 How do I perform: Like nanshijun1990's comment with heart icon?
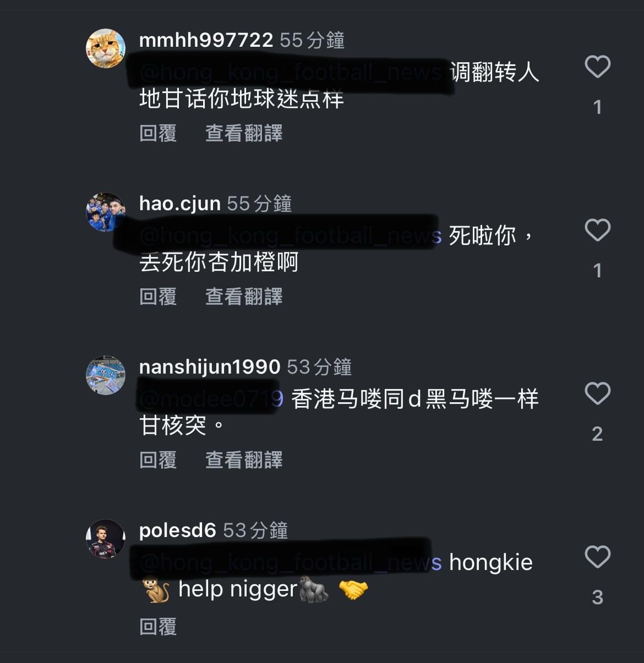click(x=597, y=394)
